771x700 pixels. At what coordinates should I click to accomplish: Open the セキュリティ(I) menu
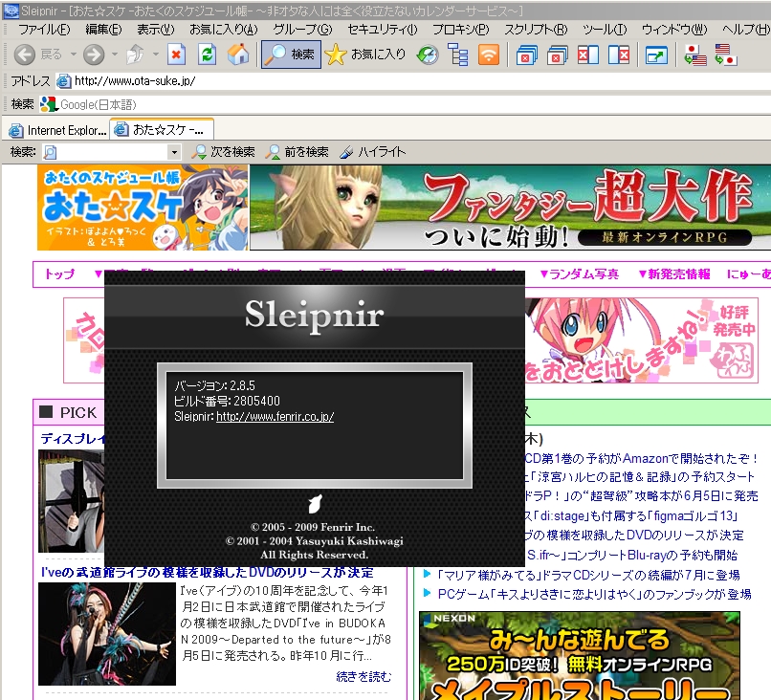coord(382,30)
